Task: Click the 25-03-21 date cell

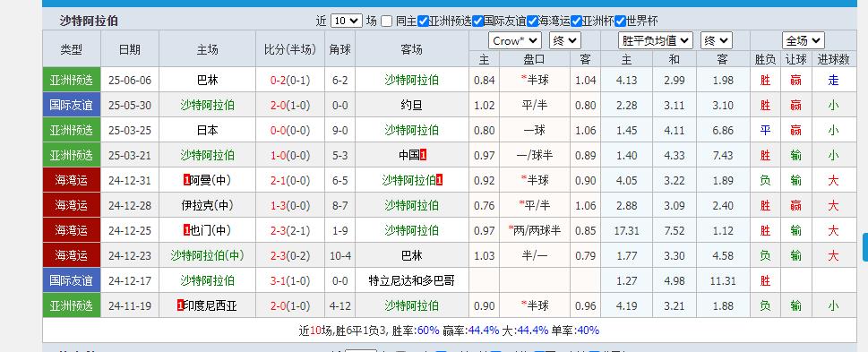Action: [x=130, y=155]
